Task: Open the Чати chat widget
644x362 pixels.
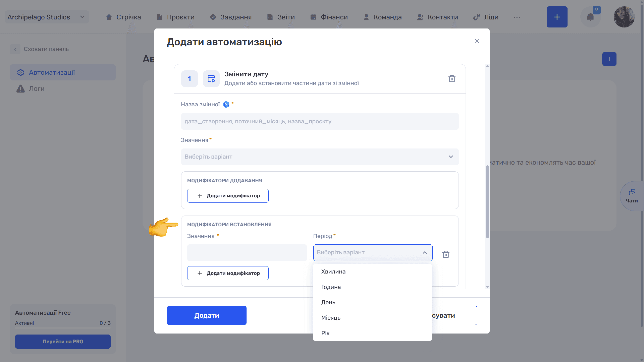Action: [632, 196]
